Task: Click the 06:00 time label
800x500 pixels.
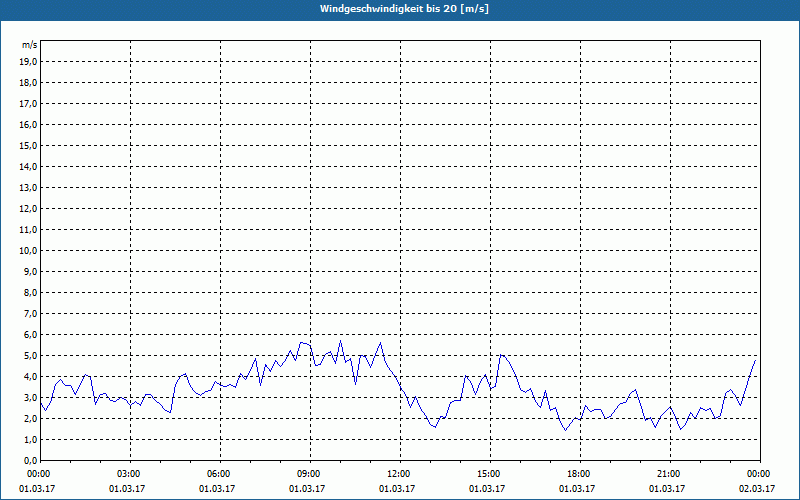Action: [x=220, y=474]
